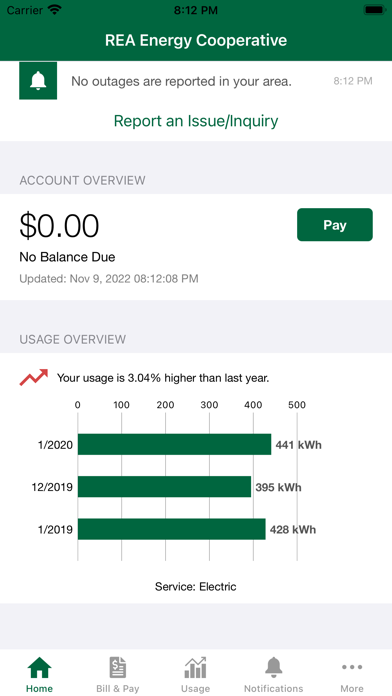The image size is (392, 696).
Task: Tap the Wi-Fi status icon
Action: click(x=55, y=10)
